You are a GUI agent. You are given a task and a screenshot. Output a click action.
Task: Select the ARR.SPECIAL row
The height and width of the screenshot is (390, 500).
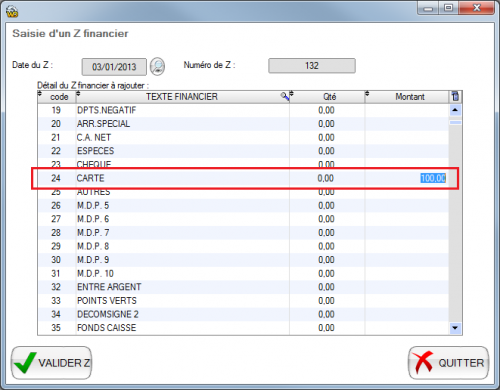point(243,124)
